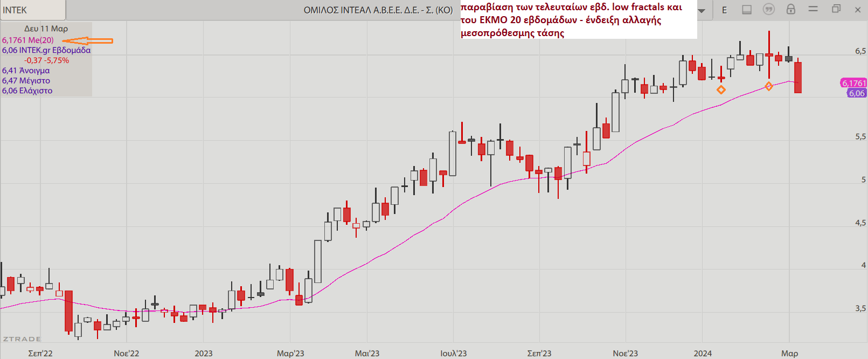This screenshot has height=359, width=868.
Task: Click the 6,1761 Με(20) moving average legend
Action: click(x=28, y=40)
